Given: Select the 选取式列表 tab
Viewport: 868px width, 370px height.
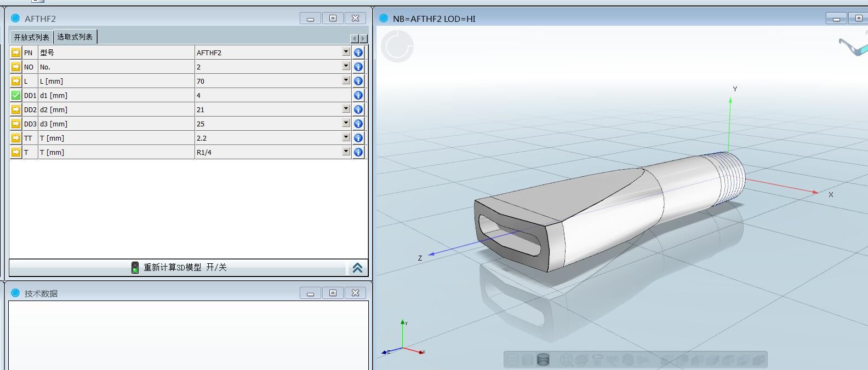Looking at the screenshot, I should click(x=75, y=37).
